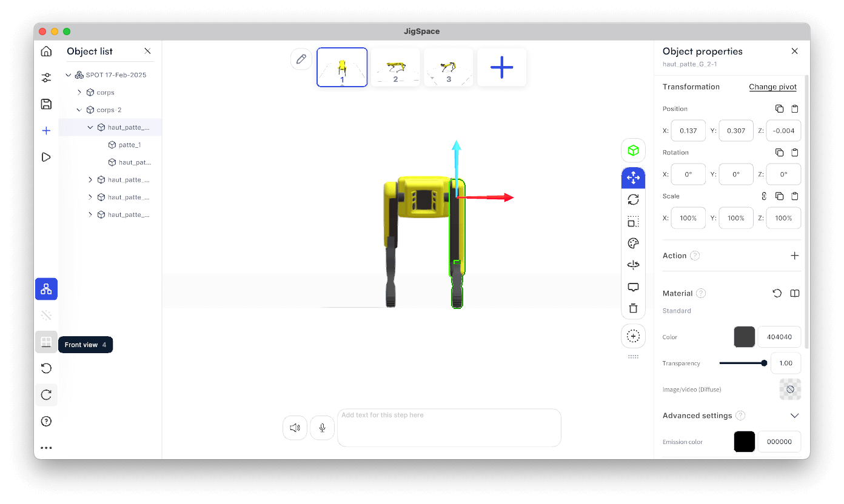Select step 1 thumbnail
Screen dimensions: 844x504
342,67
